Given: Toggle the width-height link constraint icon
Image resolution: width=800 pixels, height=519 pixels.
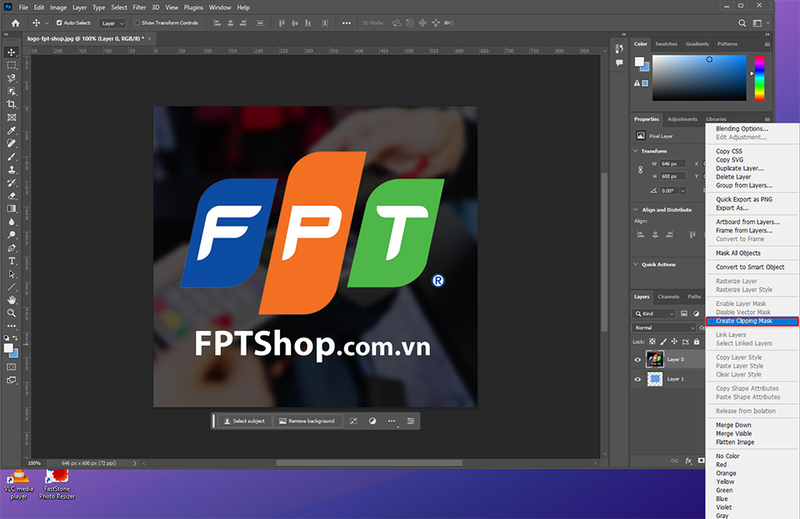Looking at the screenshot, I should coord(640,170).
